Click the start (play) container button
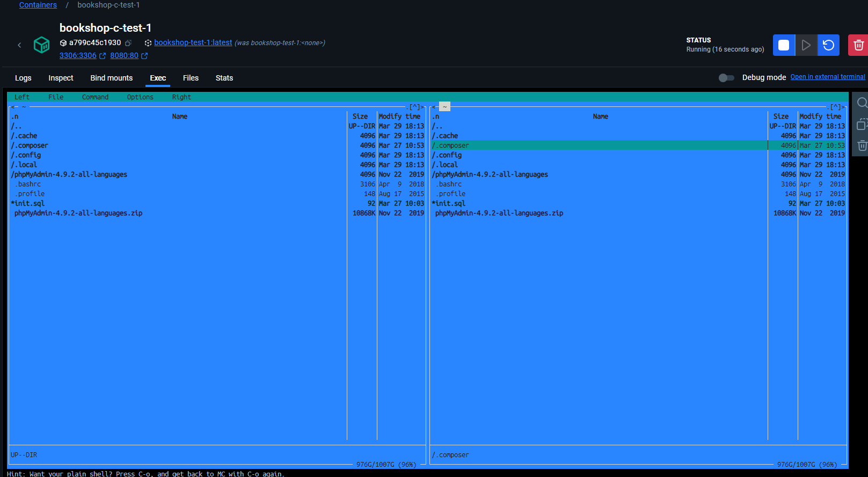 tap(806, 45)
